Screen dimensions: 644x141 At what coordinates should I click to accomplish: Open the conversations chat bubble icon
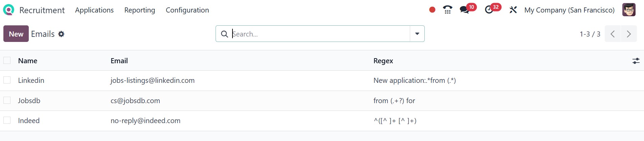[464, 10]
